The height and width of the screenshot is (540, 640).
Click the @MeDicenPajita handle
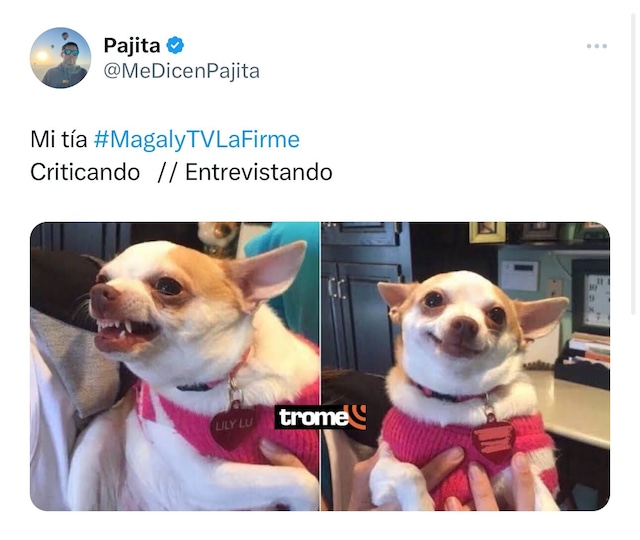[182, 71]
